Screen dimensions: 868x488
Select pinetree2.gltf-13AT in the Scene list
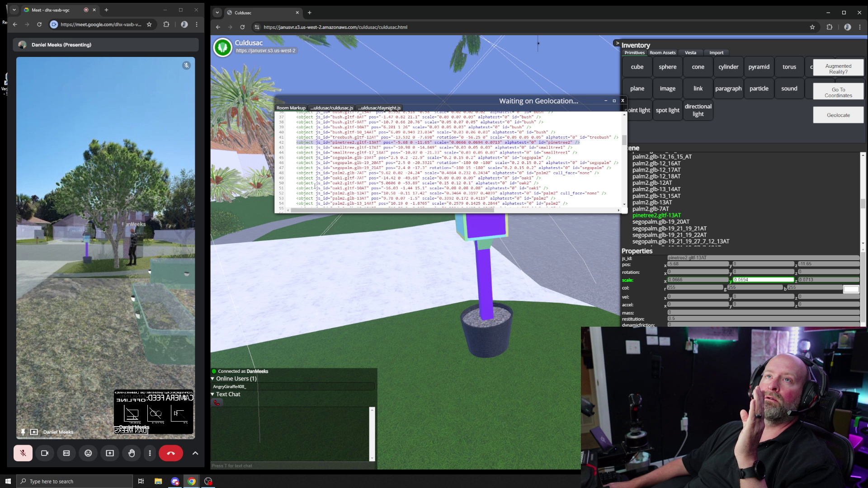656,215
